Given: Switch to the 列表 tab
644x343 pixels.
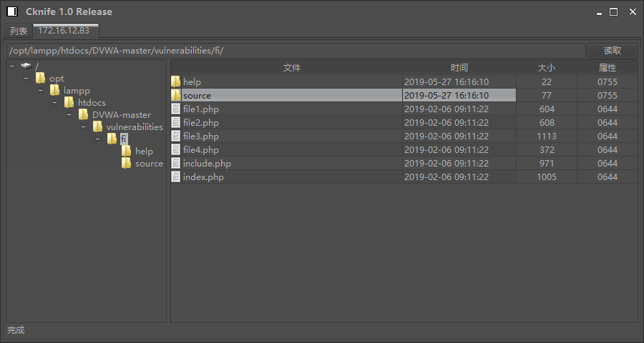Looking at the screenshot, I should [19, 31].
